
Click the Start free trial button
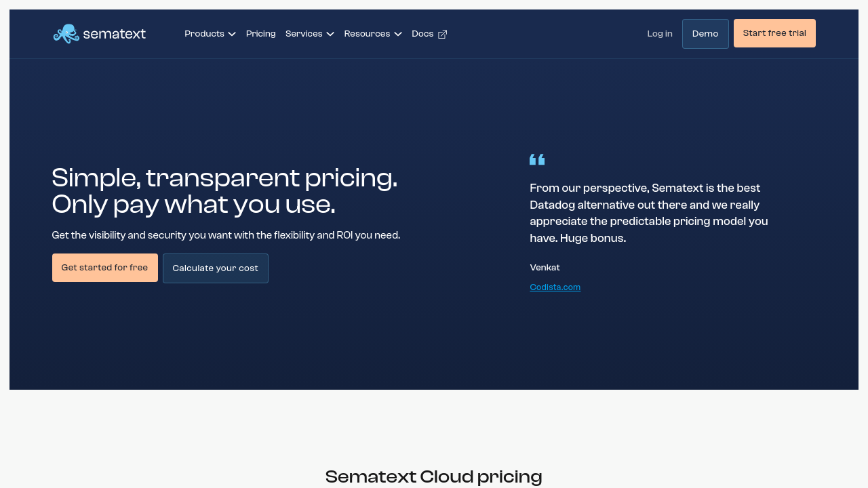(x=774, y=33)
